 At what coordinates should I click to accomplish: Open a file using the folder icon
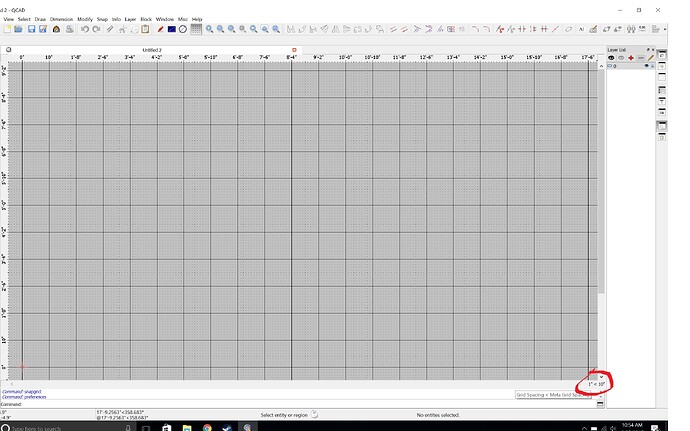18,29
